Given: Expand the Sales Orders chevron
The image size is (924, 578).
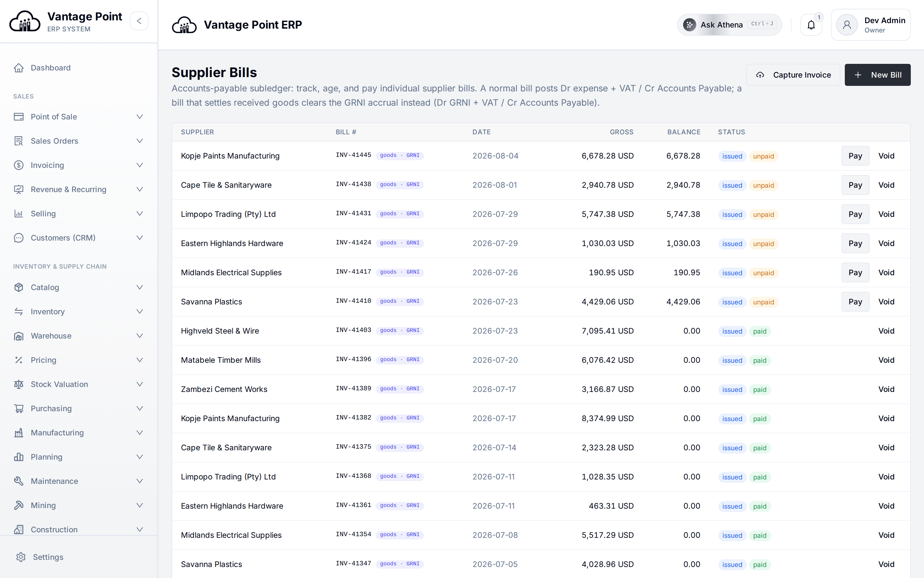Looking at the screenshot, I should 140,141.
